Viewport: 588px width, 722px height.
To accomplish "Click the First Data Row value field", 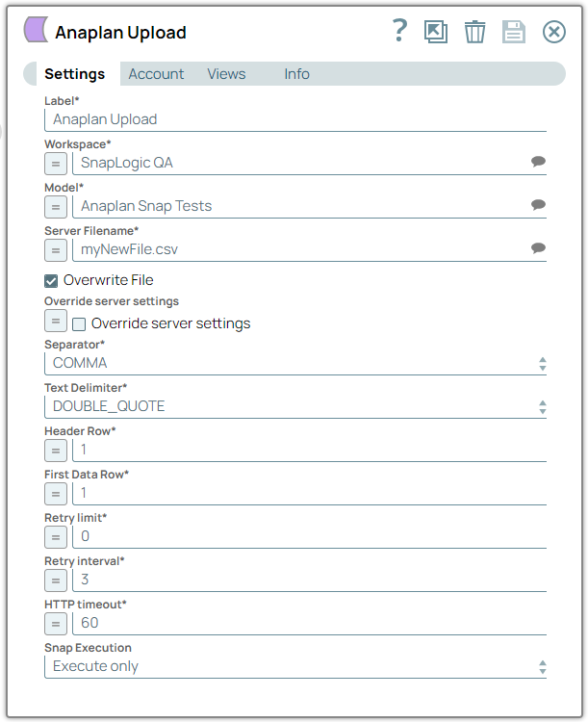I will point(310,493).
